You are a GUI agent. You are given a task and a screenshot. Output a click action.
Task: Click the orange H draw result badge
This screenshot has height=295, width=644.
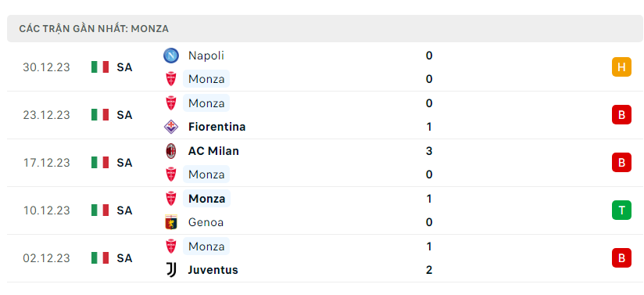621,67
